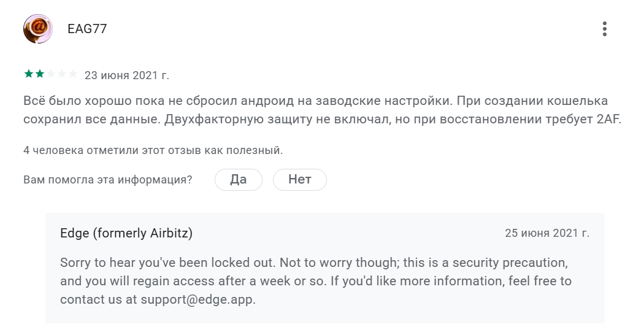Click the Edge (formerly Airbitz) developer name
Image resolution: width=644 pixels, height=335 pixels.
click(x=126, y=233)
